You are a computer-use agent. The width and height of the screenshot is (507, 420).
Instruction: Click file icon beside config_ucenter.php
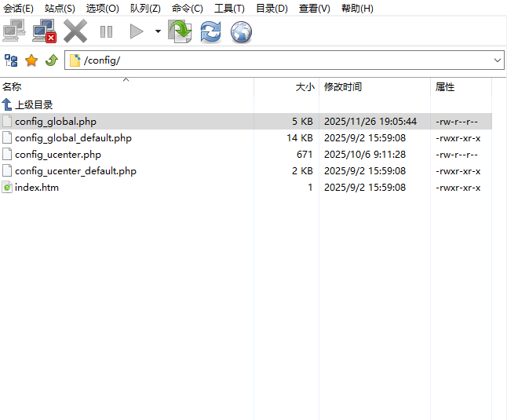(7, 154)
